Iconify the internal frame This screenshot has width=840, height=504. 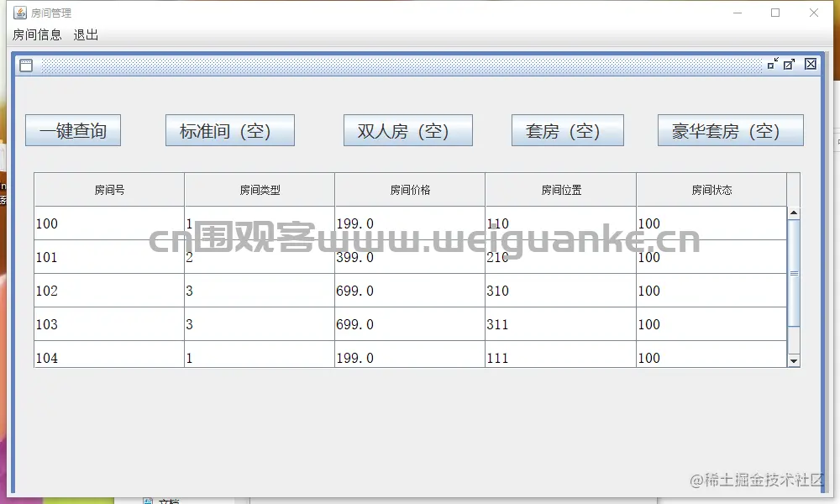pos(773,65)
